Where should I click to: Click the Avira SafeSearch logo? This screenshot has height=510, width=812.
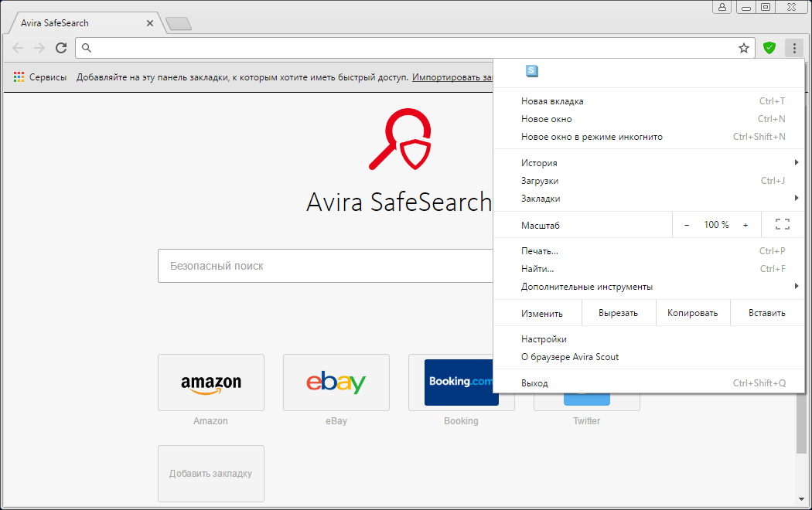(401, 138)
